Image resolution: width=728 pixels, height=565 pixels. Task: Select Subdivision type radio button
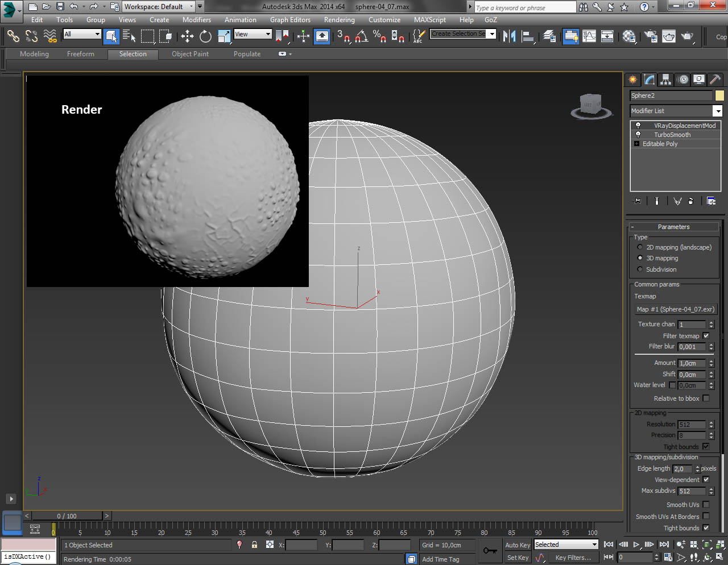[640, 269]
